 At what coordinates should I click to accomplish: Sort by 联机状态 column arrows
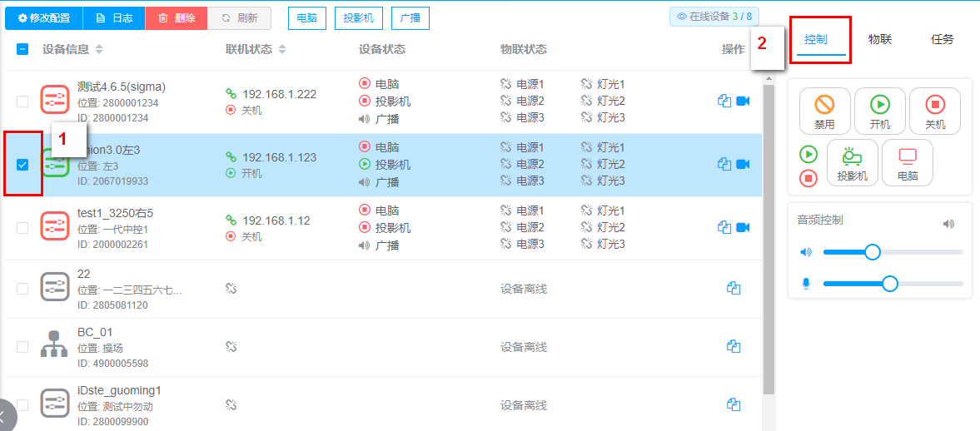pyautogui.click(x=282, y=50)
